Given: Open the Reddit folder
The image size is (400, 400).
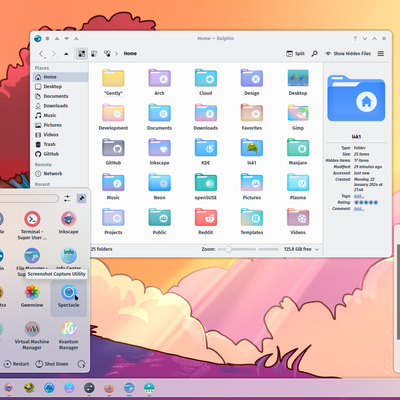Looking at the screenshot, I should point(206,221).
